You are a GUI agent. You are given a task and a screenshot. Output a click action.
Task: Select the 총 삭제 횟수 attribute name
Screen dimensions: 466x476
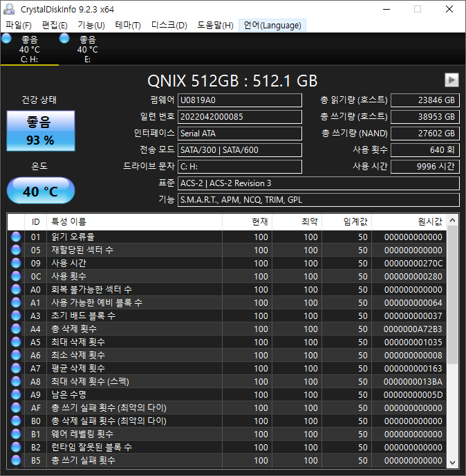74,329
